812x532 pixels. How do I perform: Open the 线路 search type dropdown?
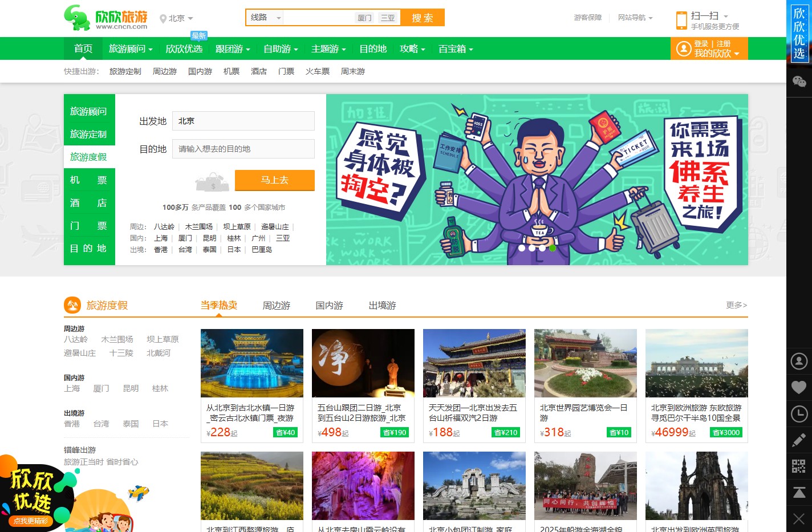click(265, 18)
